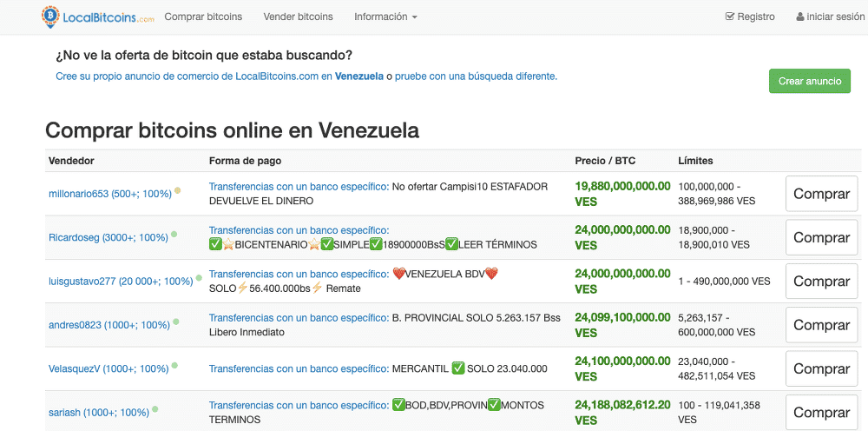Viewport: 868px width, 431px height.
Task: Click Comprar button for Ricardoseg offer
Action: [x=821, y=238]
